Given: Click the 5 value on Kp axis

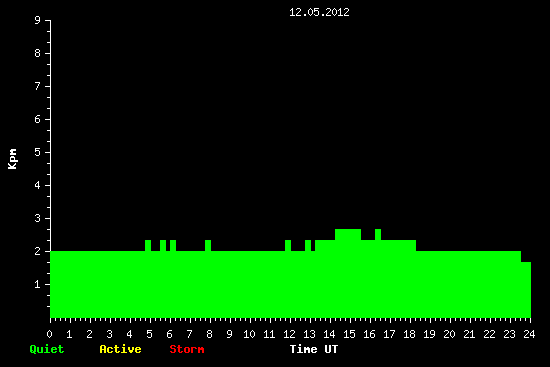Looking at the screenshot, I should pyautogui.click(x=38, y=152).
